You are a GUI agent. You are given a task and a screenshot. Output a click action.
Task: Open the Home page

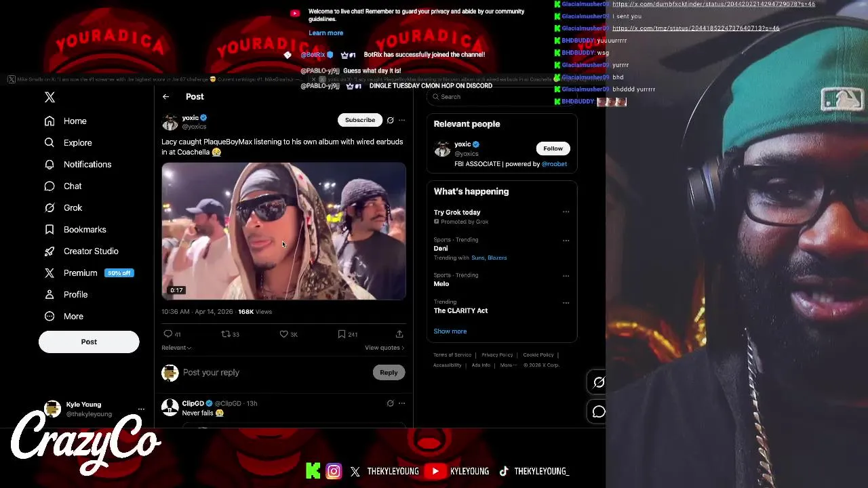[x=66, y=121]
